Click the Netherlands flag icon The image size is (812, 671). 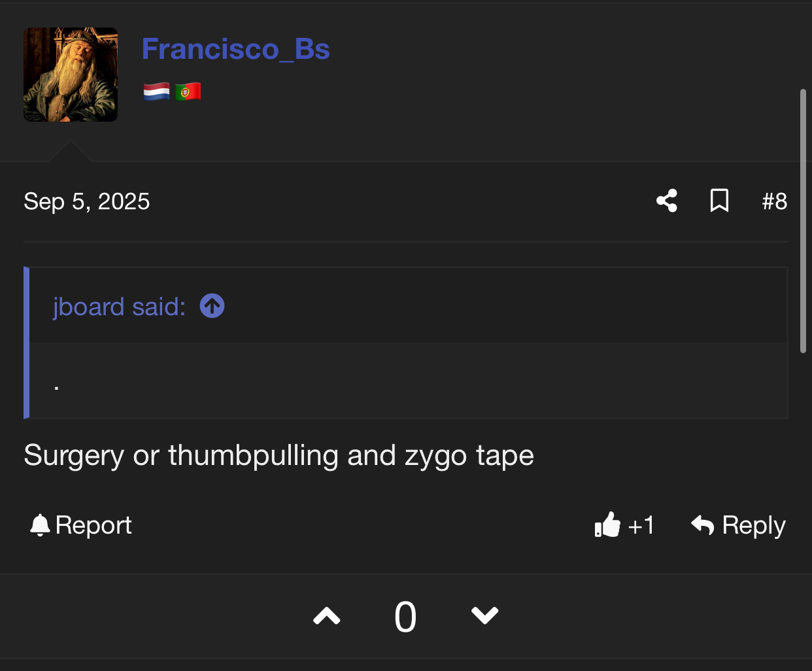click(x=156, y=92)
